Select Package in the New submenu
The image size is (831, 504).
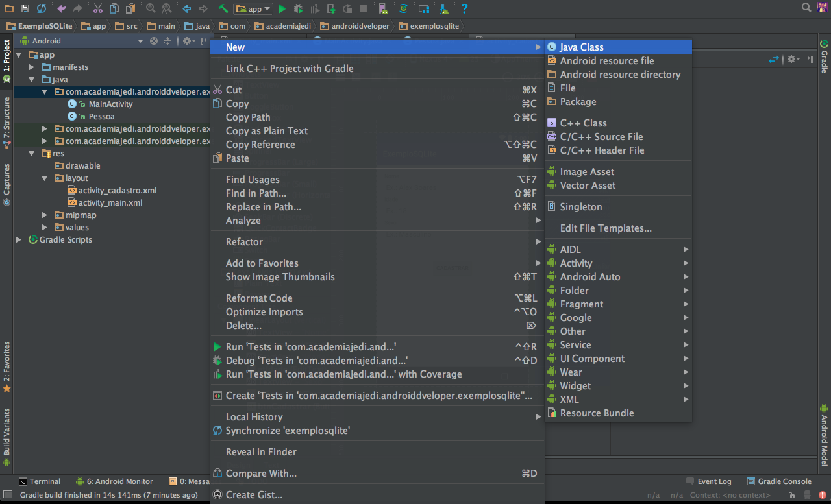point(578,102)
